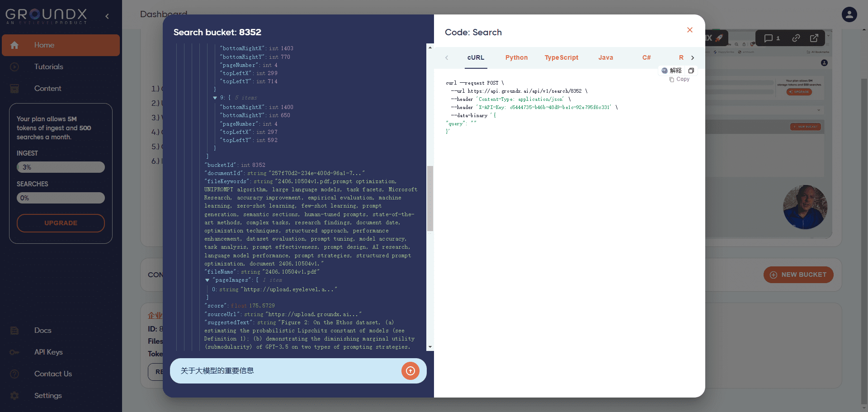Click the copy link chain icon
The width and height of the screenshot is (868, 412).
(x=796, y=38)
